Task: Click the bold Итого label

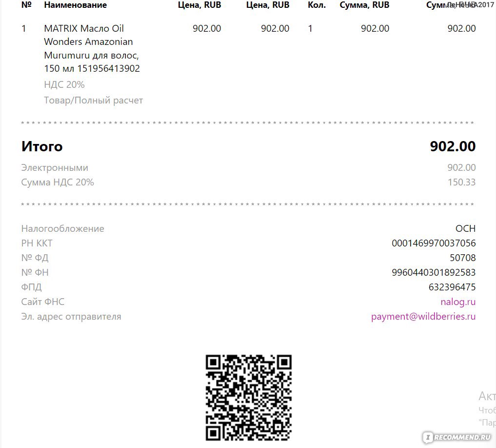Action: [42, 146]
